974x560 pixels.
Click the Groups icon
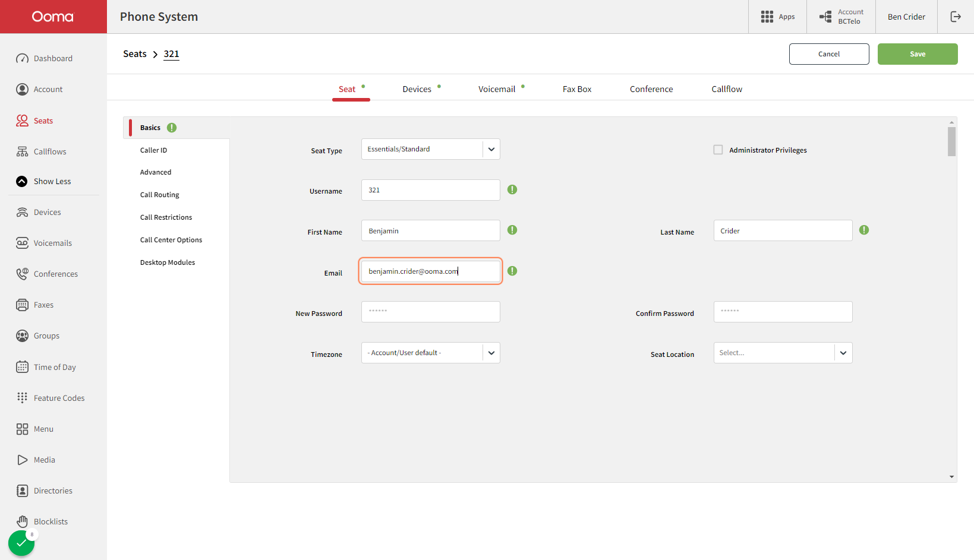(x=22, y=336)
